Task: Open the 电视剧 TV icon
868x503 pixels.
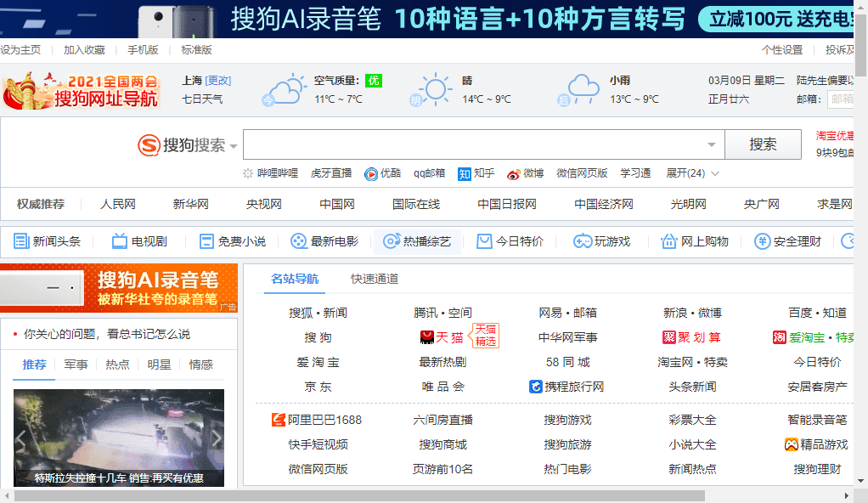Action: click(x=120, y=241)
